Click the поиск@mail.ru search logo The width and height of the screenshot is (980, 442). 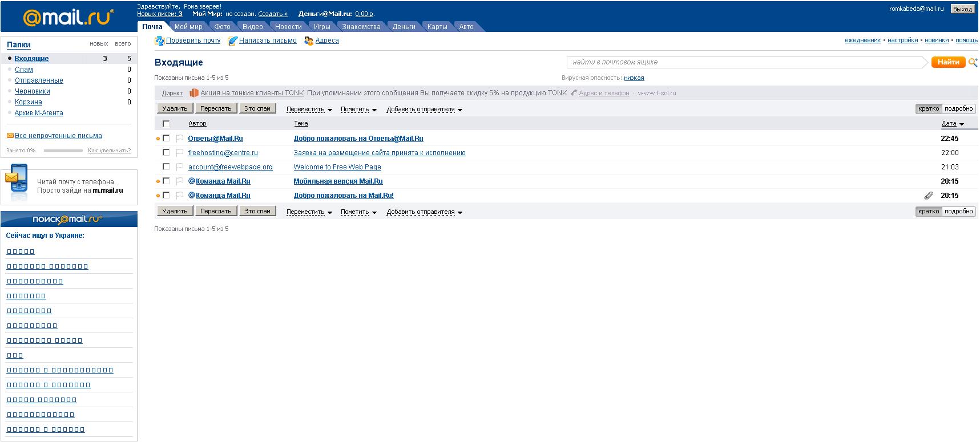(x=68, y=219)
